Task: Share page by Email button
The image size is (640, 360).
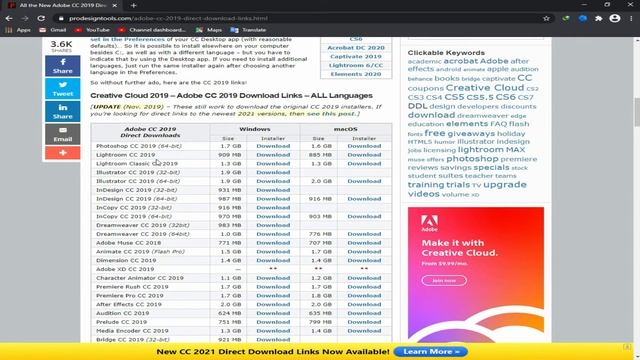Action: [x=62, y=134]
